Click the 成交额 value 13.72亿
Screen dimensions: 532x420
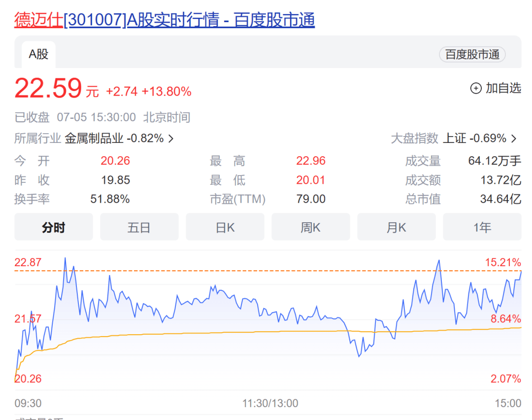point(501,180)
